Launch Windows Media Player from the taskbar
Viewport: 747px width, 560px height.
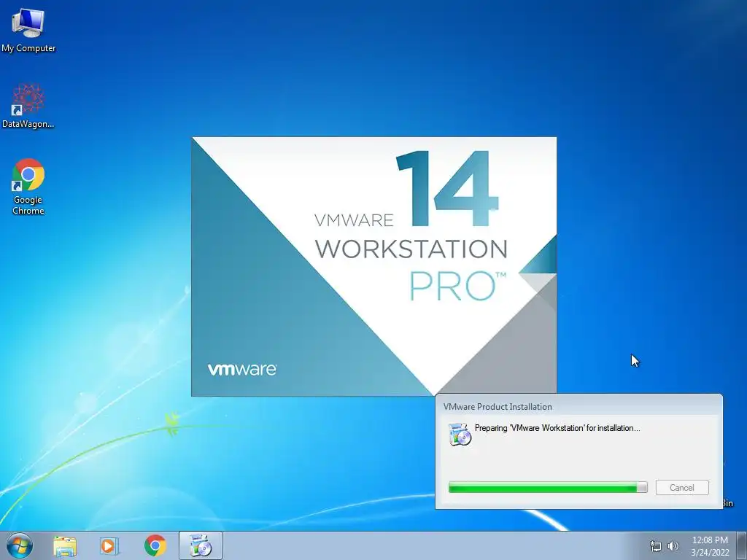pyautogui.click(x=109, y=546)
